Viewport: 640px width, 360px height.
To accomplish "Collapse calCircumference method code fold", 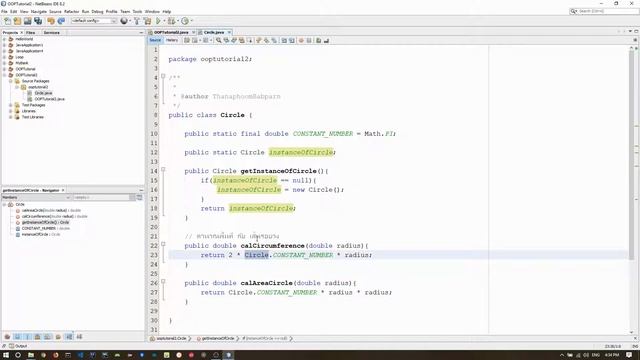I will (x=163, y=244).
